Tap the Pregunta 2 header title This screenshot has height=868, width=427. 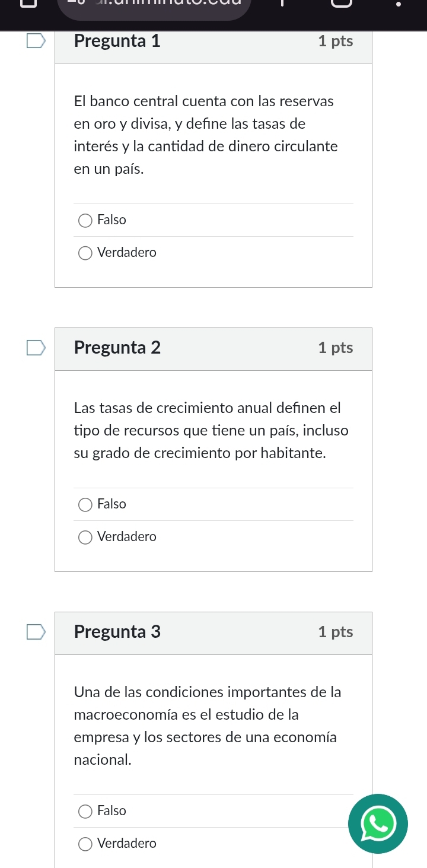point(117,348)
